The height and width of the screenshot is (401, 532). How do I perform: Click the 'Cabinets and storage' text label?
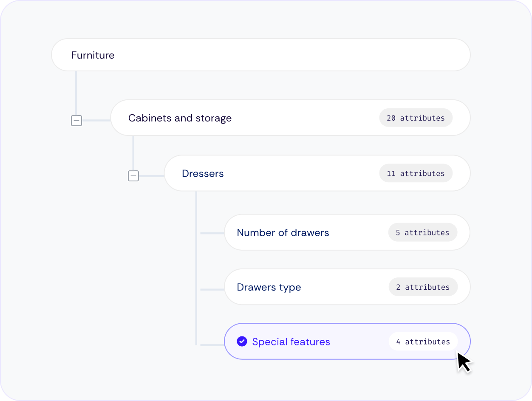[180, 118]
